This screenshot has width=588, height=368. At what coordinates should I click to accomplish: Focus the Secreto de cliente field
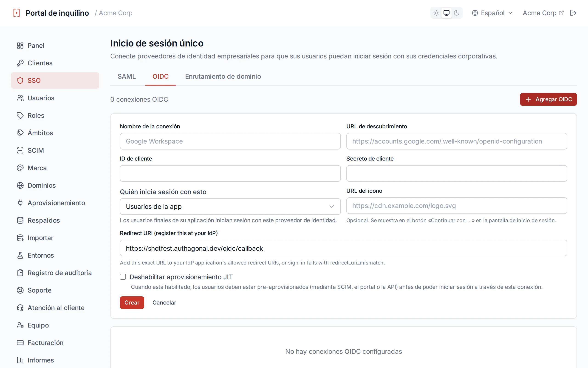click(457, 173)
